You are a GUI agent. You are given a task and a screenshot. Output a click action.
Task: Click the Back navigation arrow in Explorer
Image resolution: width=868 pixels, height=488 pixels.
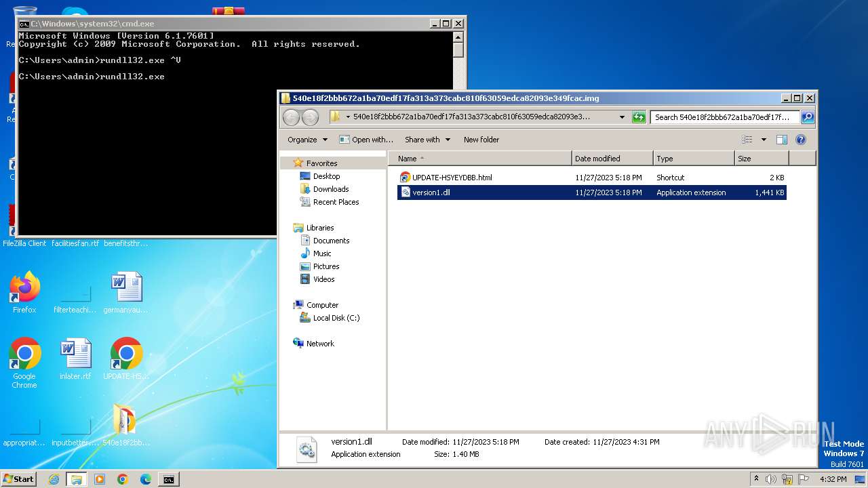coord(291,117)
